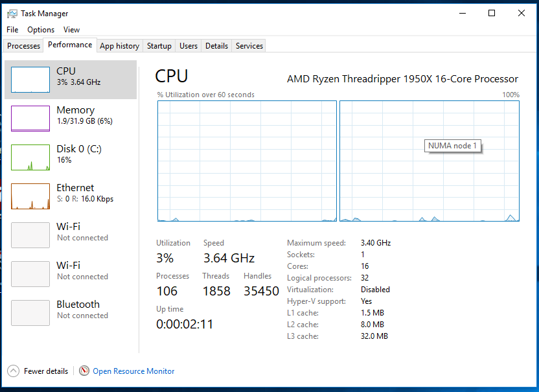Image resolution: width=539 pixels, height=392 pixels.
Task: Click the Hyper-V support value Yes
Action: click(x=367, y=301)
